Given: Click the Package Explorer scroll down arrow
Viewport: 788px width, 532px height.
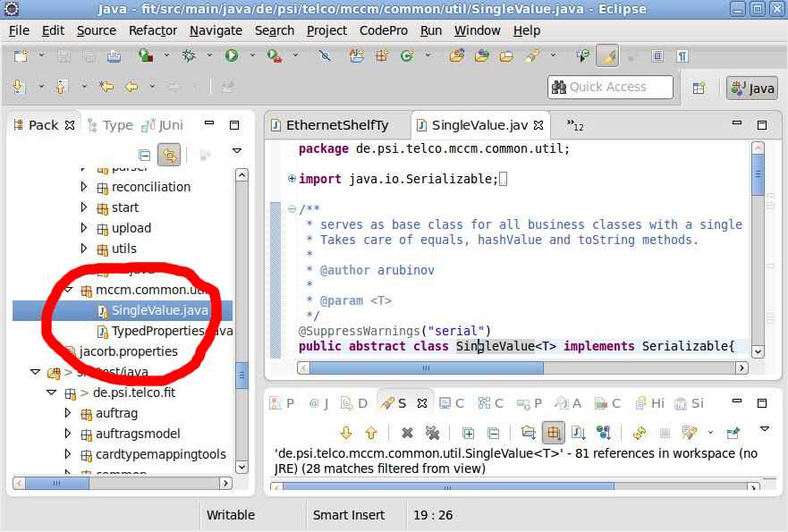Looking at the screenshot, I should pos(241,468).
